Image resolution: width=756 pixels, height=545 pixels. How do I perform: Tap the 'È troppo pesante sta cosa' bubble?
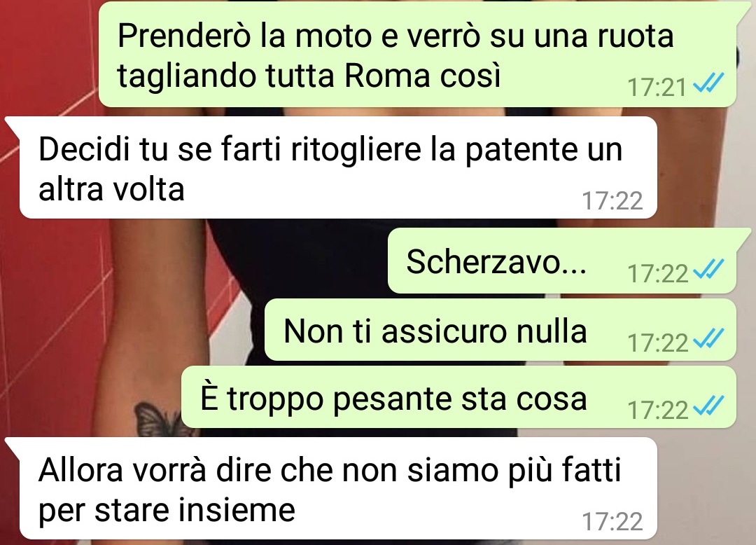[459, 398]
